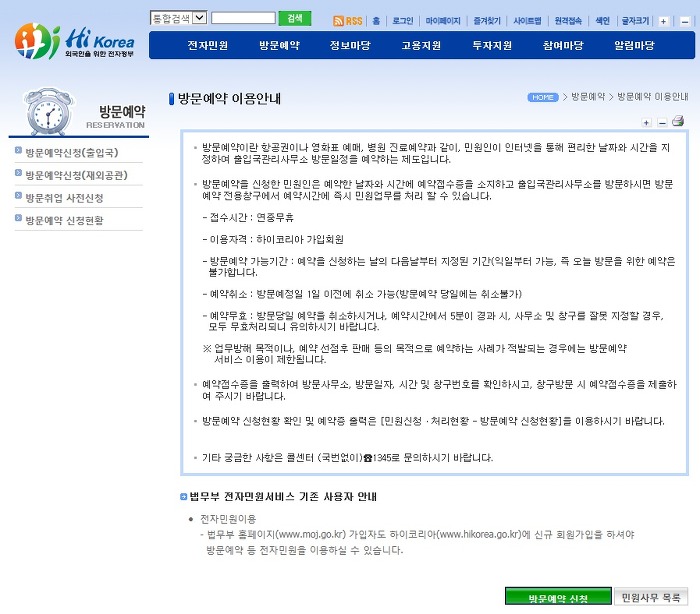Open the 참여마당 menu
Image resolution: width=700 pixels, height=614 pixels.
pos(563,45)
